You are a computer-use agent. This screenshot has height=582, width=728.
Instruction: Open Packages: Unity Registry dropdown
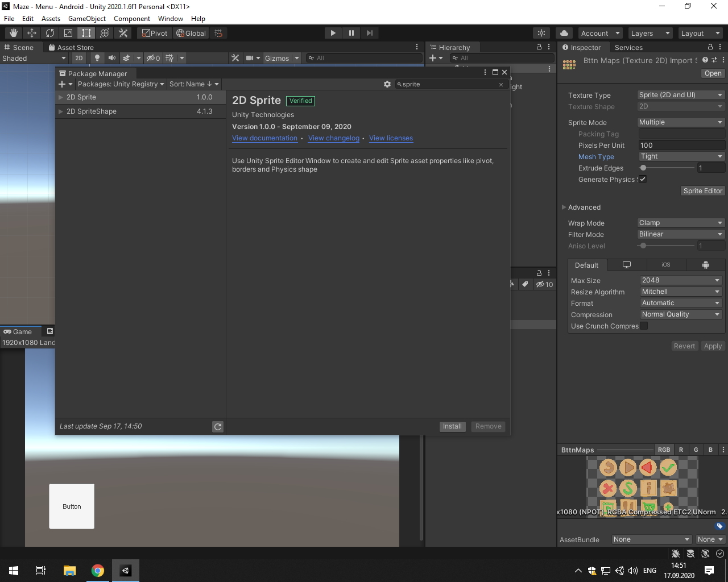click(121, 84)
